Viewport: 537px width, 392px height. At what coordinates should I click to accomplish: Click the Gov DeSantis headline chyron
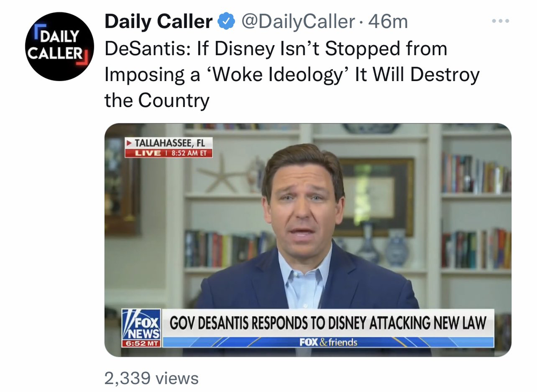click(328, 323)
